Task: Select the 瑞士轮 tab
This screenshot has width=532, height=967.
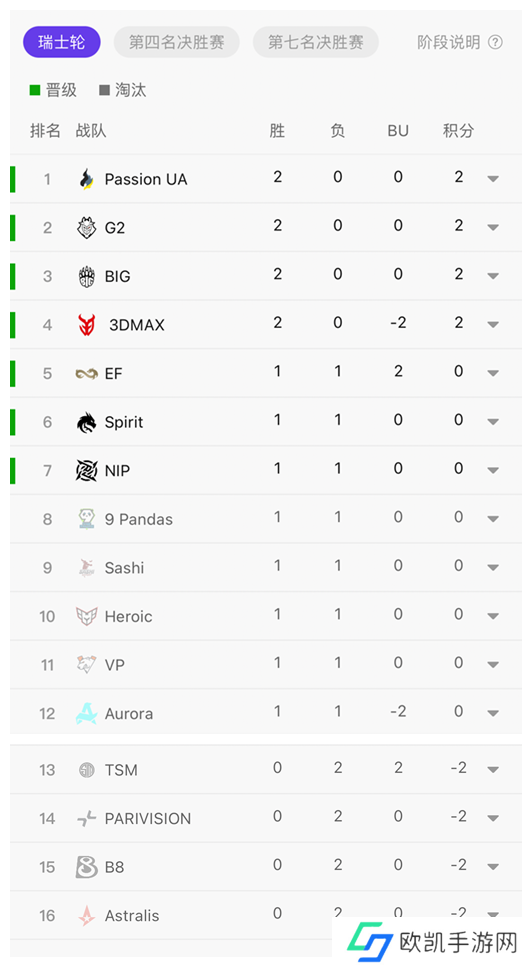Action: [x=62, y=42]
